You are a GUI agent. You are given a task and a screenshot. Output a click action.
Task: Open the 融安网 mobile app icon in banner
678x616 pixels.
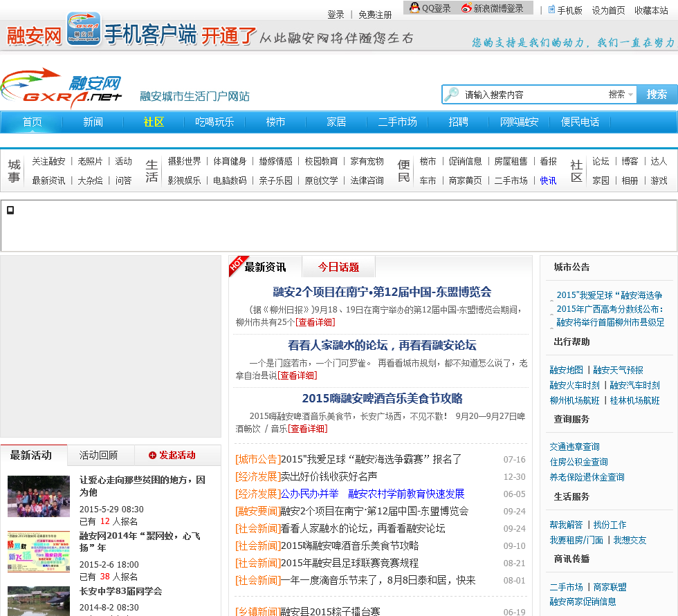click(84, 28)
